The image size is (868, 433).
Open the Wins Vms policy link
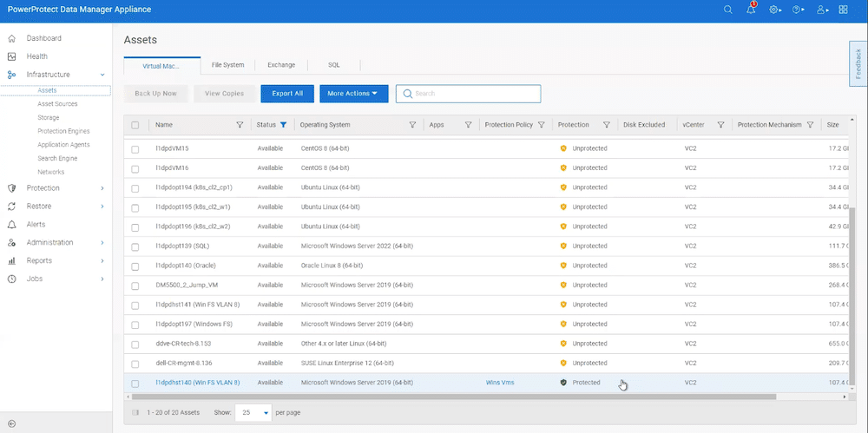500,383
